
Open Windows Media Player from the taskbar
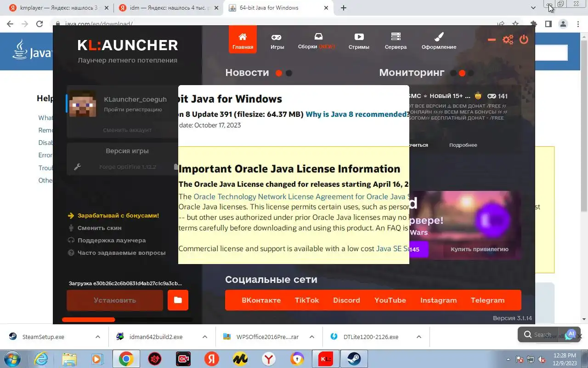(97, 359)
